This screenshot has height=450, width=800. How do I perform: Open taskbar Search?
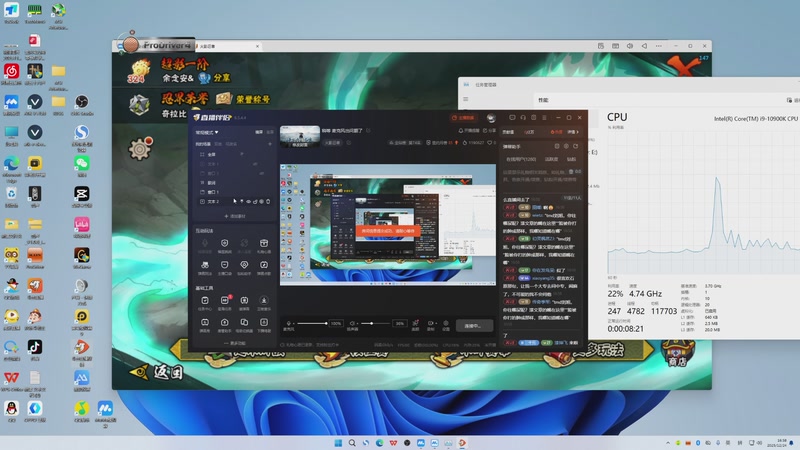[x=352, y=443]
